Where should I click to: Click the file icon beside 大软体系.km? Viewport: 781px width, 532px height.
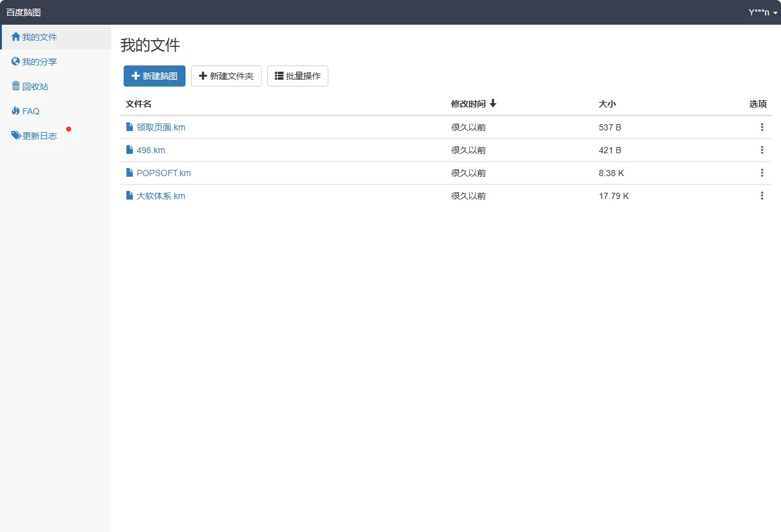coord(130,196)
